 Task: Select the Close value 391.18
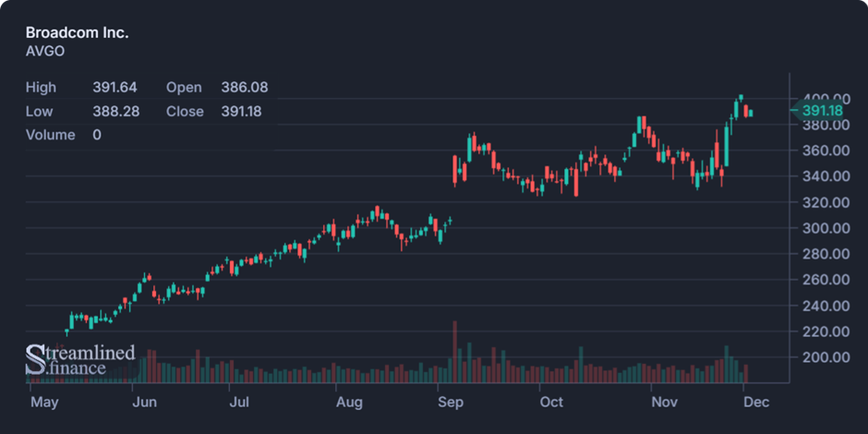241,111
